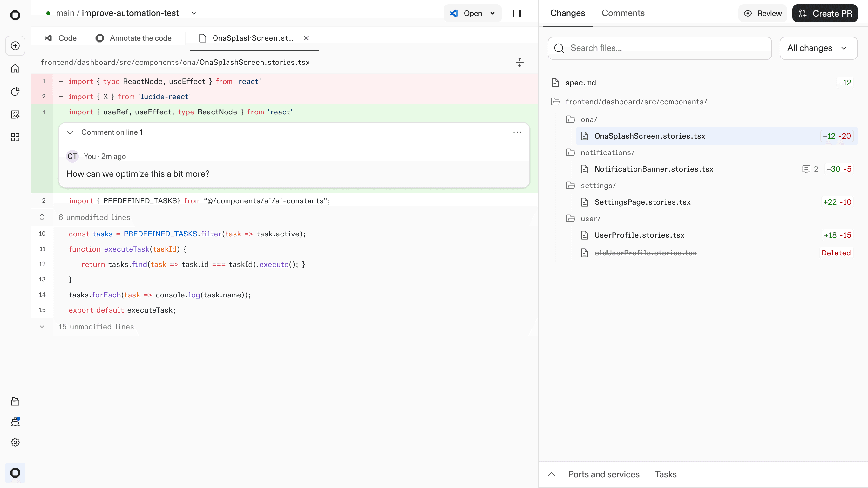Click the Create PR button
The image size is (868, 488).
coord(824,13)
